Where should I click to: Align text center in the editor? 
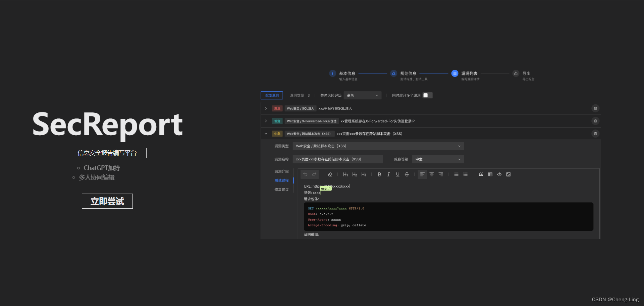[432, 174]
